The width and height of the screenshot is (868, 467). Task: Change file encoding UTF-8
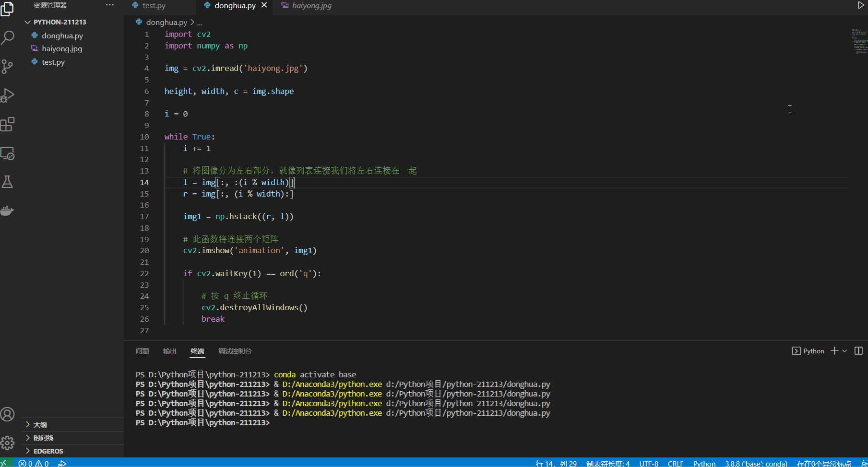pyautogui.click(x=649, y=463)
